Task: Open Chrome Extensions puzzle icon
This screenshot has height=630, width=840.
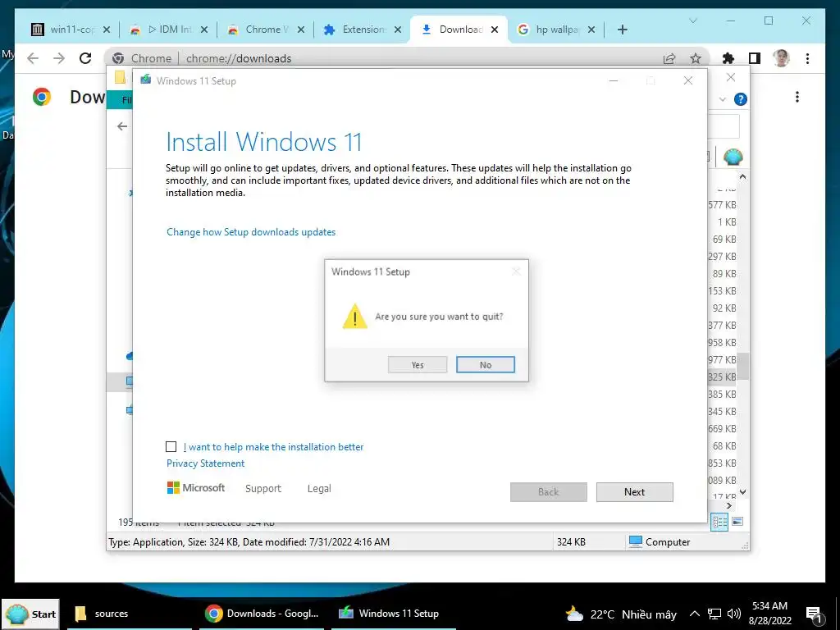Action: (728, 58)
